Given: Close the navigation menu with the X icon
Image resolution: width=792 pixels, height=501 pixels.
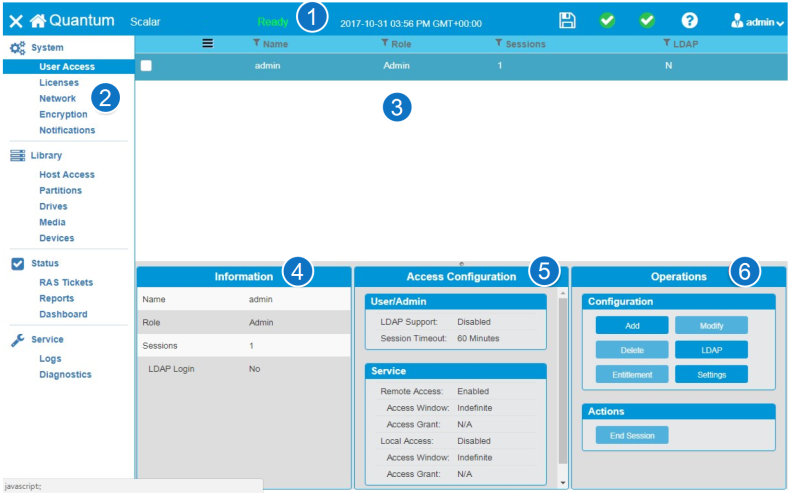Looking at the screenshot, I should [x=15, y=21].
